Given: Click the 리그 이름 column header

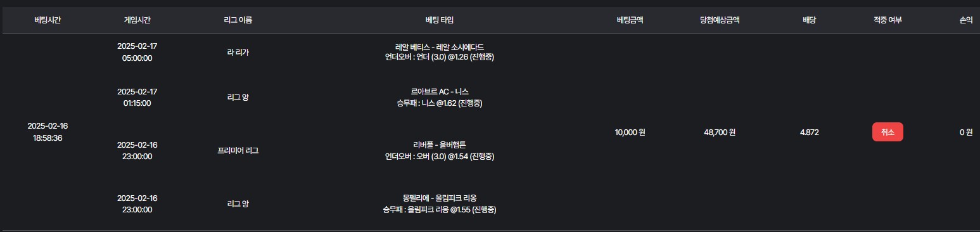Looking at the screenshot, I should 239,20.
